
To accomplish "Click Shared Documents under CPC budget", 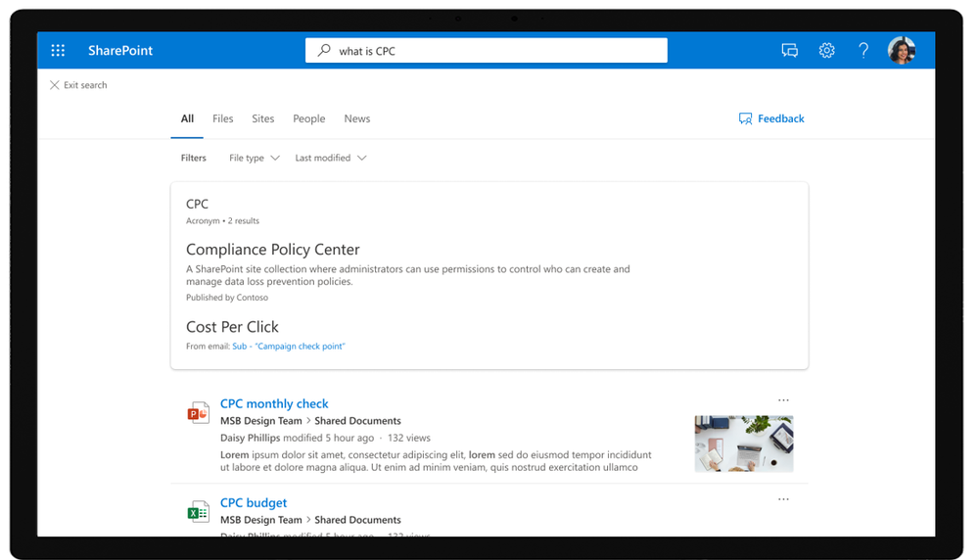I will click(x=357, y=520).
